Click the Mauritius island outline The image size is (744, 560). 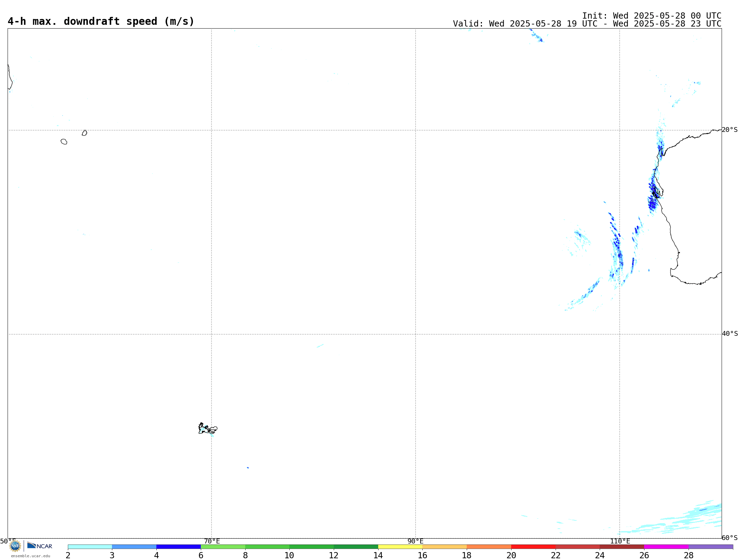[x=84, y=133]
